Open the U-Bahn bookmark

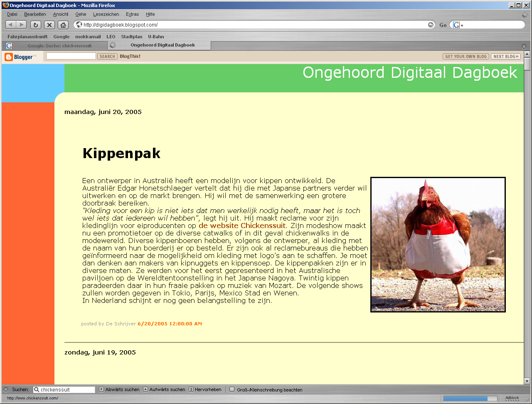coord(156,37)
